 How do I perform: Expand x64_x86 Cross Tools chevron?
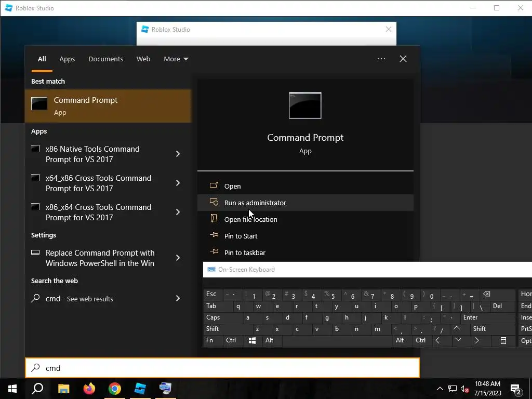coord(178,183)
